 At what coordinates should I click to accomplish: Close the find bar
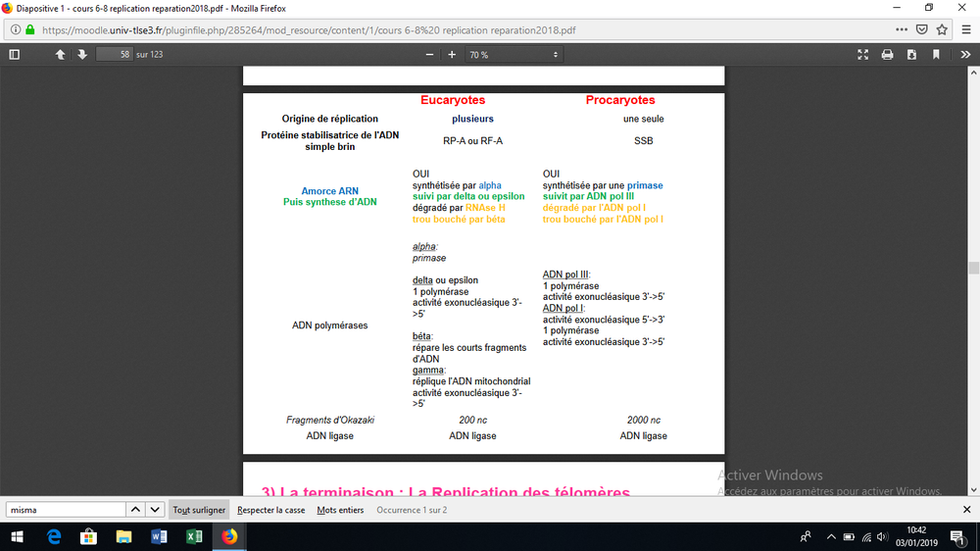[967, 510]
